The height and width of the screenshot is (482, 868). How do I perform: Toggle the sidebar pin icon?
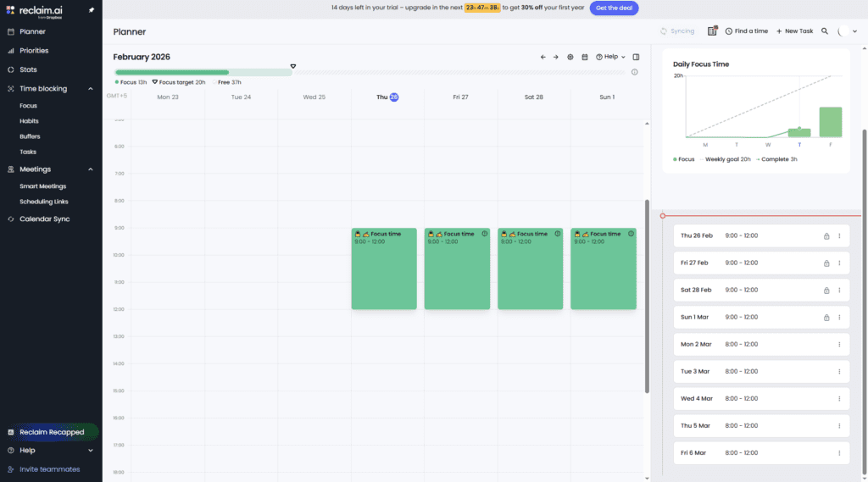coord(92,10)
